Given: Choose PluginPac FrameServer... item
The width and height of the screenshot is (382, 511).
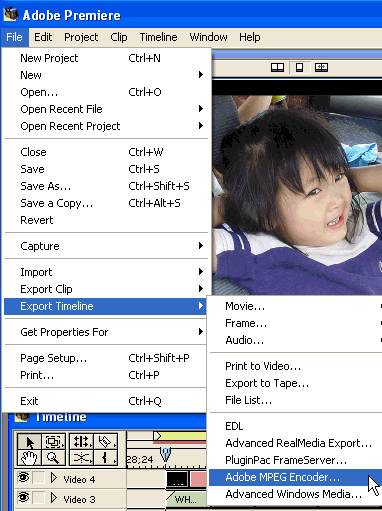Looking at the screenshot, I should click(x=295, y=460).
